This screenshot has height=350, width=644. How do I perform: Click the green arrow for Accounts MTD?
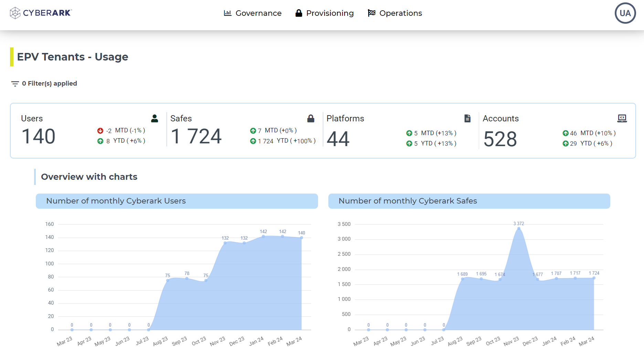tap(565, 133)
